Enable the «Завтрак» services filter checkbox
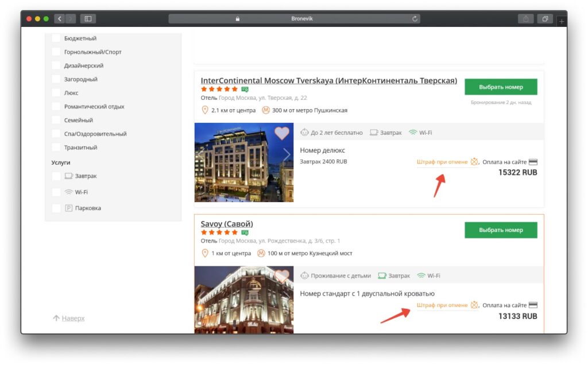 tap(56, 176)
